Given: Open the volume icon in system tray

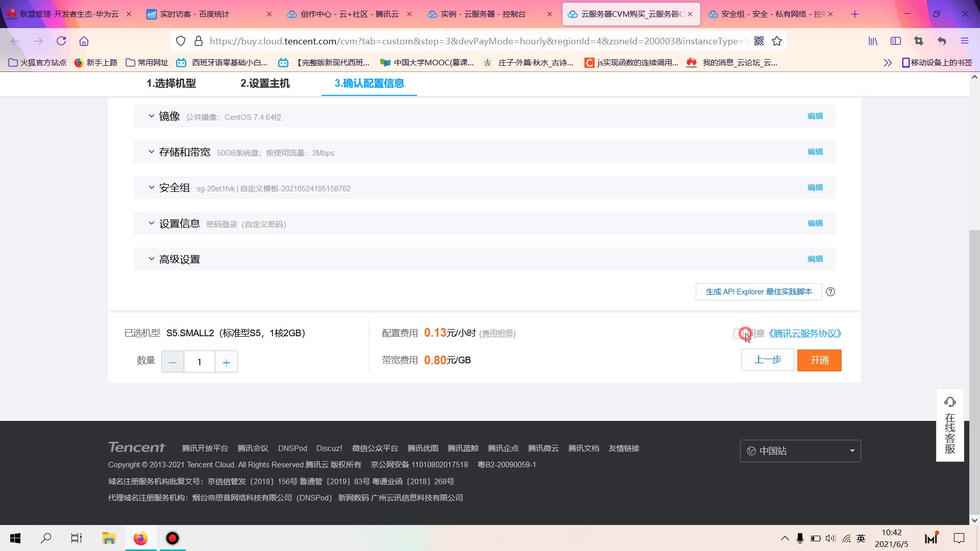Looking at the screenshot, I should pyautogui.click(x=830, y=538).
